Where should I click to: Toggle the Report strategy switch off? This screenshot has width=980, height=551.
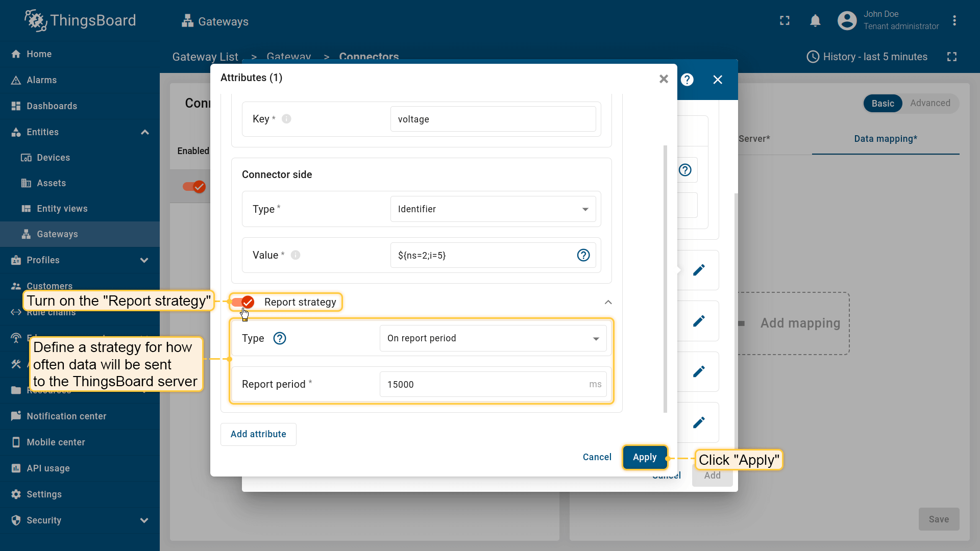click(x=242, y=302)
